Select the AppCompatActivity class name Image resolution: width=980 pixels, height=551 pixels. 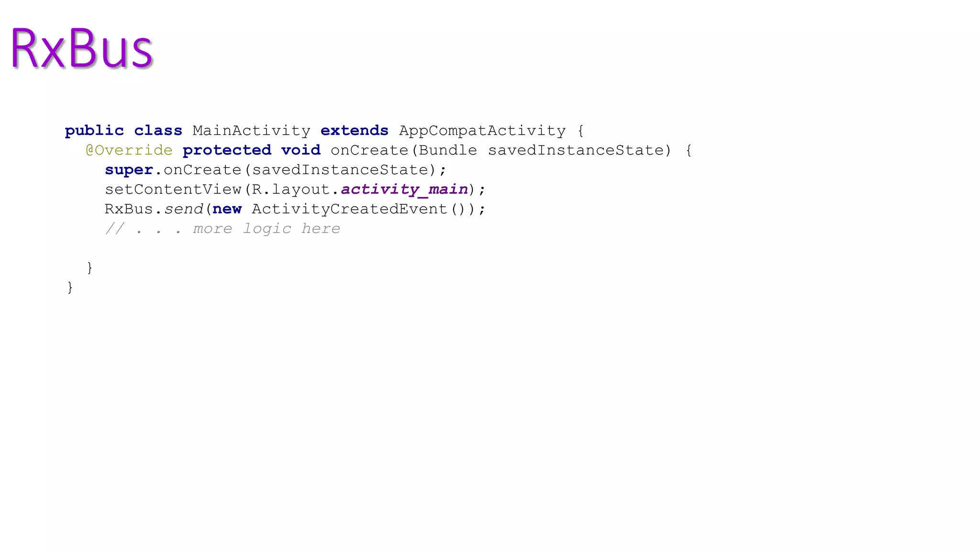click(482, 131)
